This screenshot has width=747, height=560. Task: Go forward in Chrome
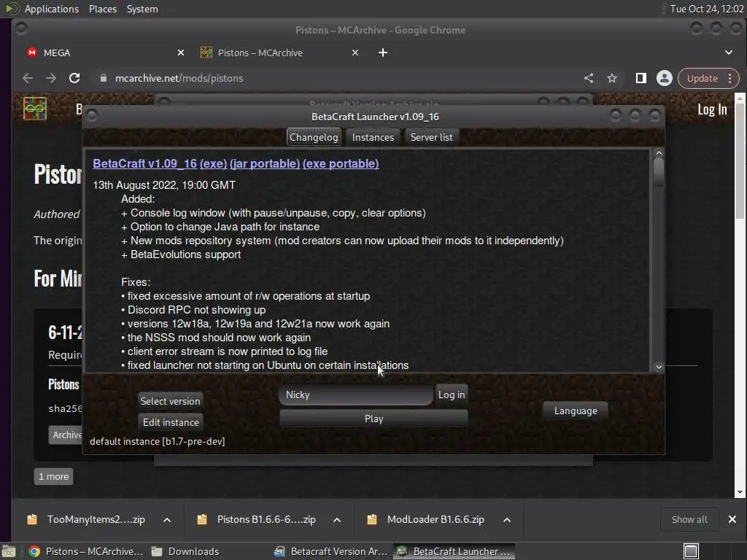pos(51,78)
